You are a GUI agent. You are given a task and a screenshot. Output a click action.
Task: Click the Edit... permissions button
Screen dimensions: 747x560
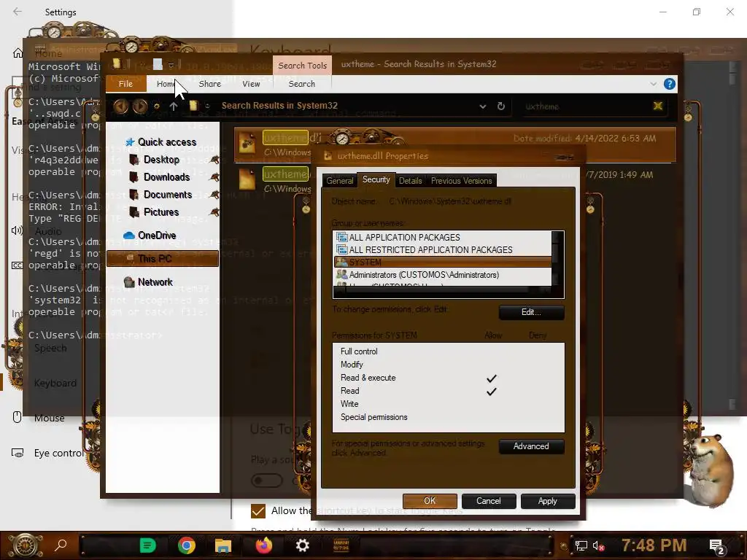click(531, 312)
